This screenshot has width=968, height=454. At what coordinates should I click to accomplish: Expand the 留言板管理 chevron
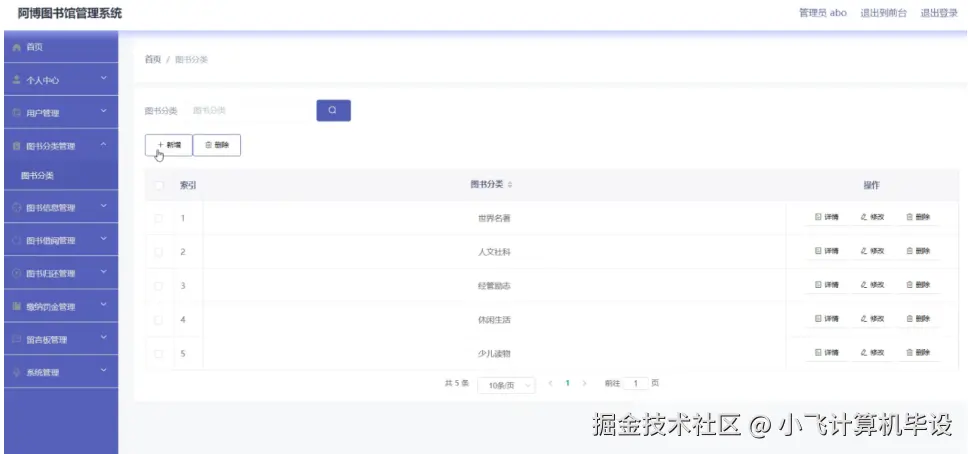pyautogui.click(x=104, y=337)
